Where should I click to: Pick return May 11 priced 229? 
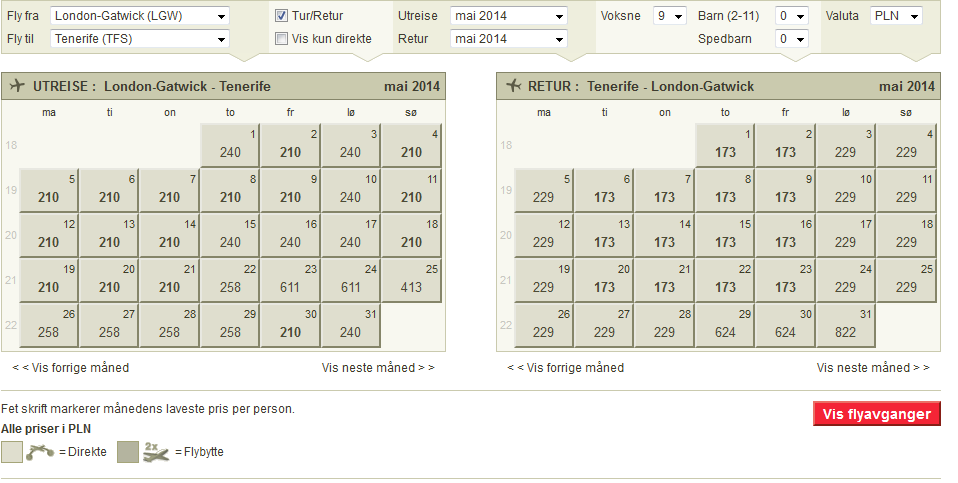906,191
